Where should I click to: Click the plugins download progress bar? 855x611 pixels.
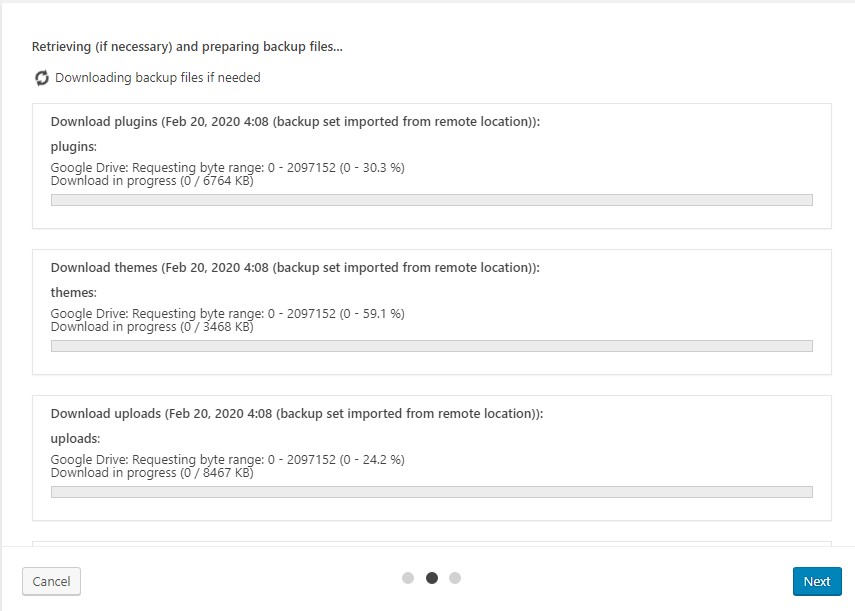point(432,200)
